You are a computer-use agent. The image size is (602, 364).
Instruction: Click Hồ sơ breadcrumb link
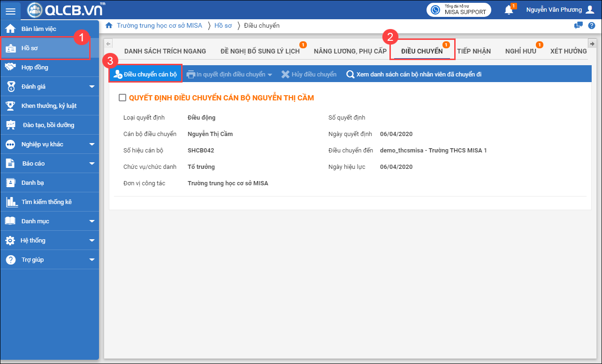(223, 25)
